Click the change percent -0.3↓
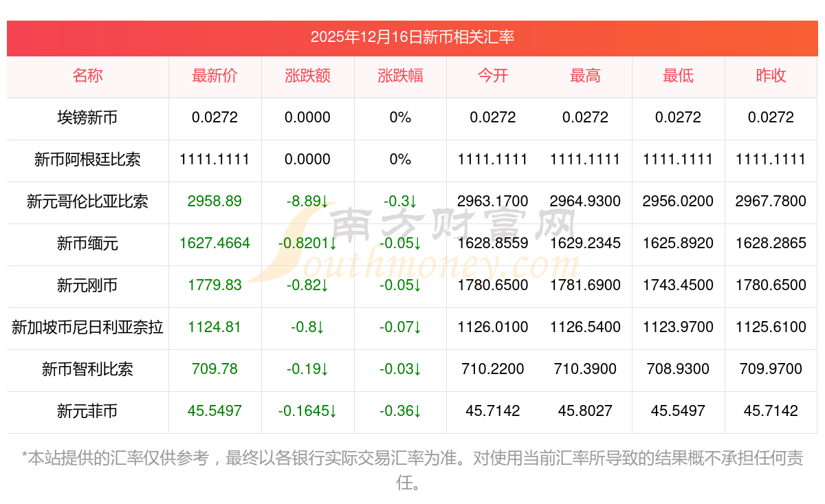This screenshot has height=504, width=825. (x=400, y=201)
